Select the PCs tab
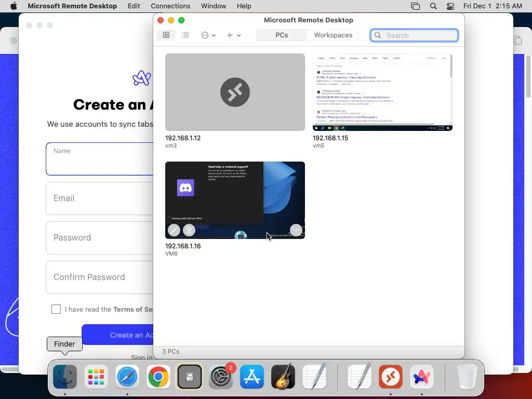This screenshot has height=399, width=532. pos(282,35)
